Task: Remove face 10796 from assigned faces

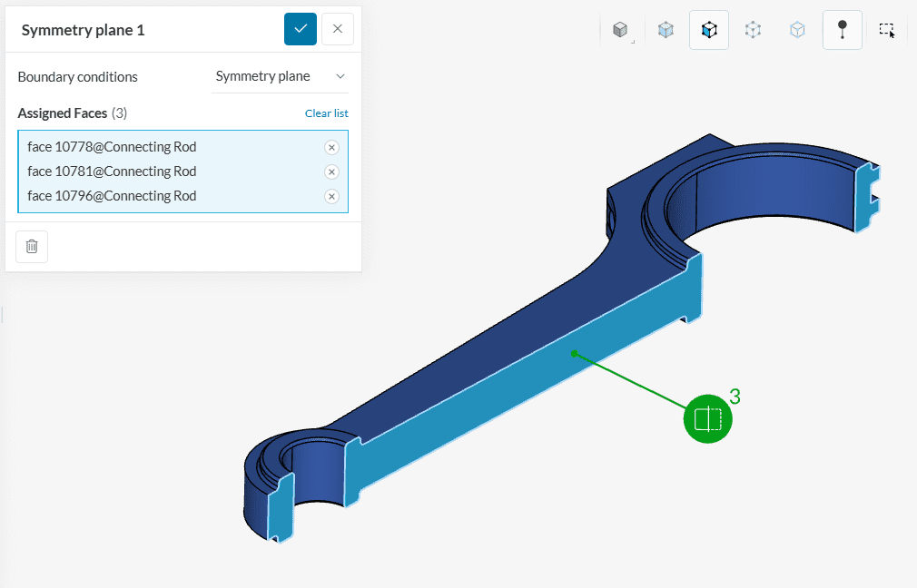Action: 331,196
